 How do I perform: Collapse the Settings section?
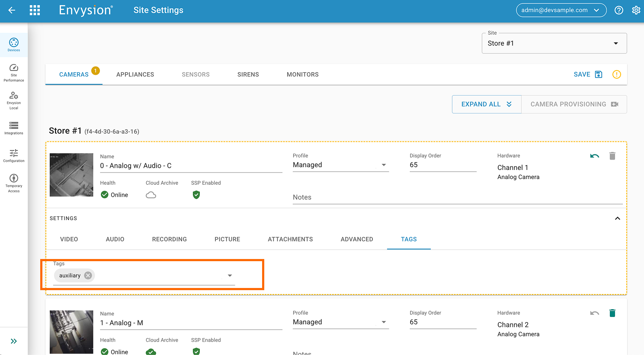pyautogui.click(x=618, y=218)
